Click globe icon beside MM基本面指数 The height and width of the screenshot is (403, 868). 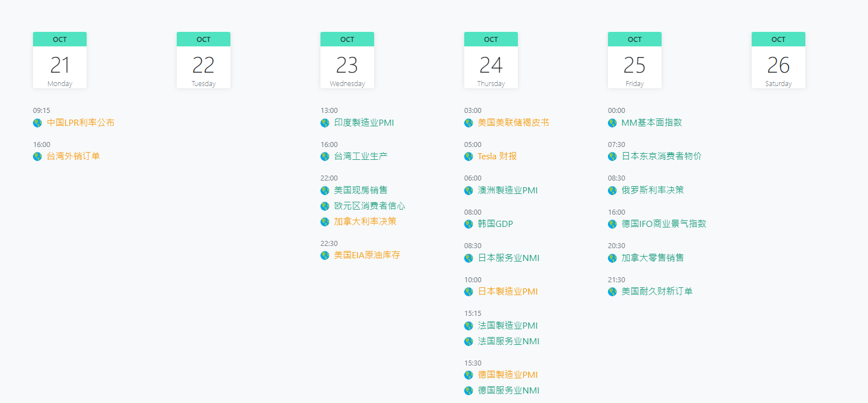(612, 123)
